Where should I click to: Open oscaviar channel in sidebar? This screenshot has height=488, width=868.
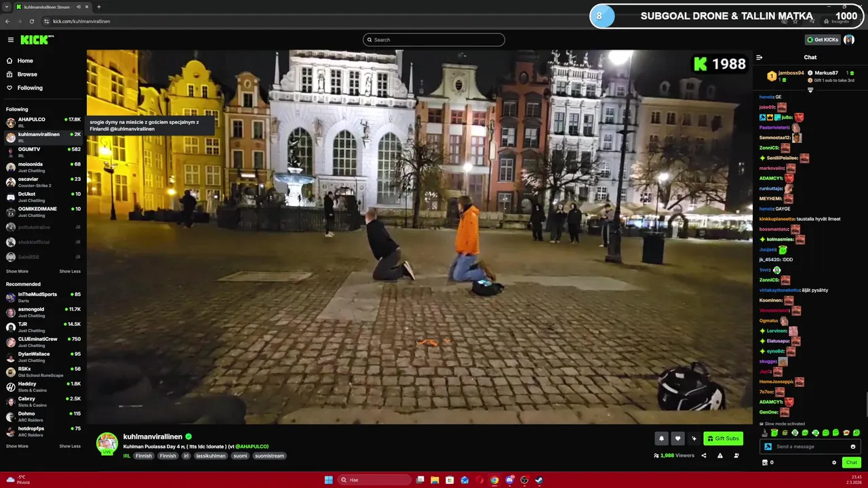click(x=43, y=182)
